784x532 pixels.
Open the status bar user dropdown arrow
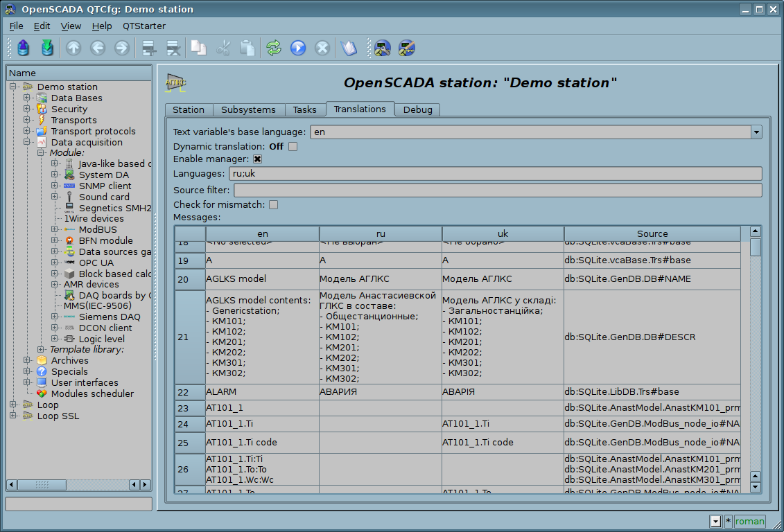[715, 522]
